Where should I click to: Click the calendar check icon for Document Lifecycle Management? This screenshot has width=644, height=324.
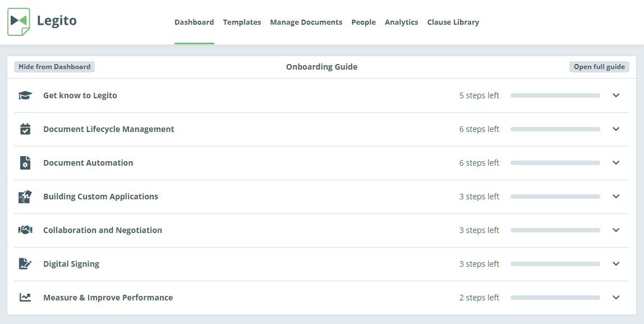coord(25,129)
